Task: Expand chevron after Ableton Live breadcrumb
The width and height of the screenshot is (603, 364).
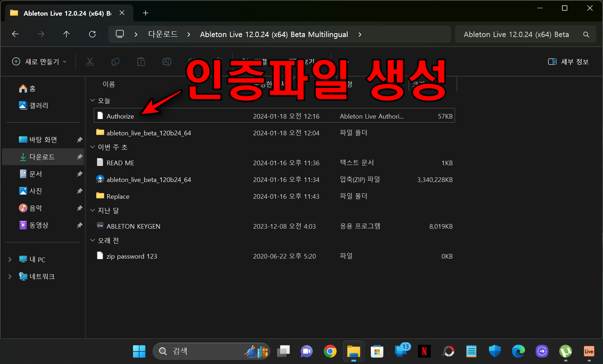Action: click(360, 35)
